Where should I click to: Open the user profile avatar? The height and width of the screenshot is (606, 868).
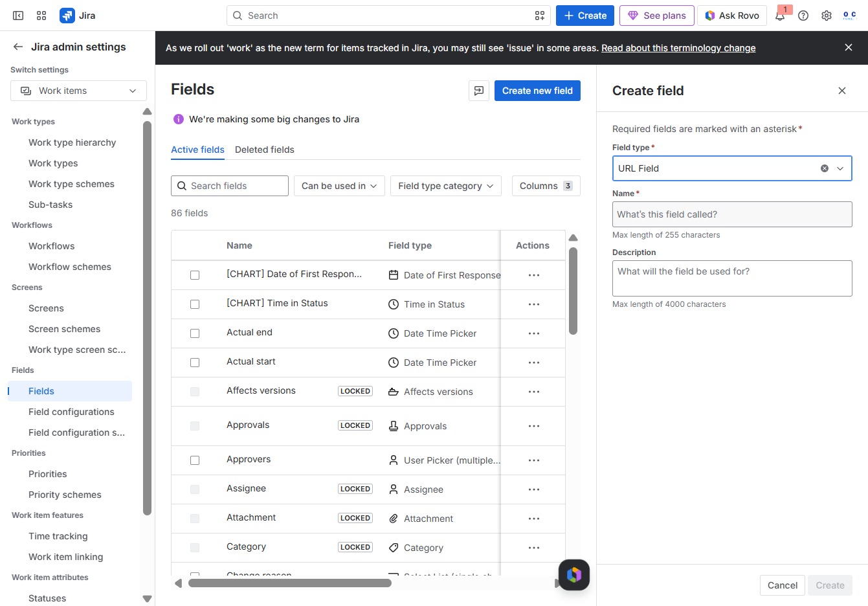850,16
